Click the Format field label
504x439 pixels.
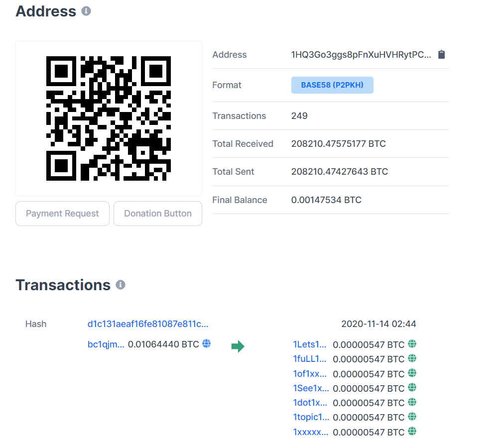pyautogui.click(x=227, y=85)
